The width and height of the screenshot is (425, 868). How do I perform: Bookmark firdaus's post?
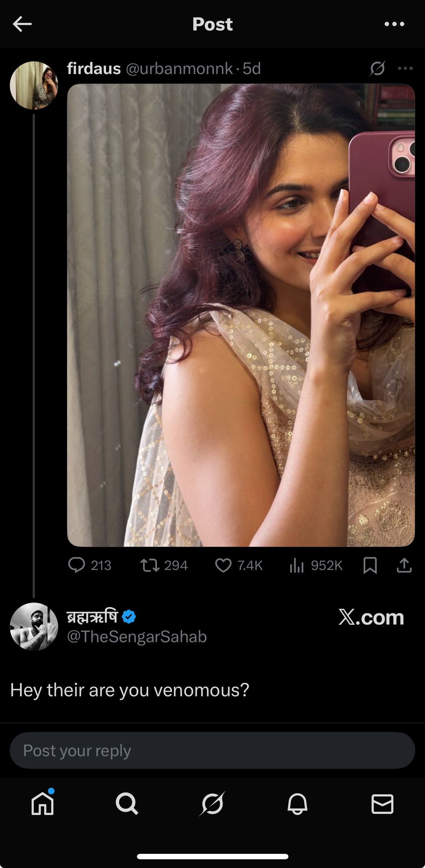tap(370, 565)
